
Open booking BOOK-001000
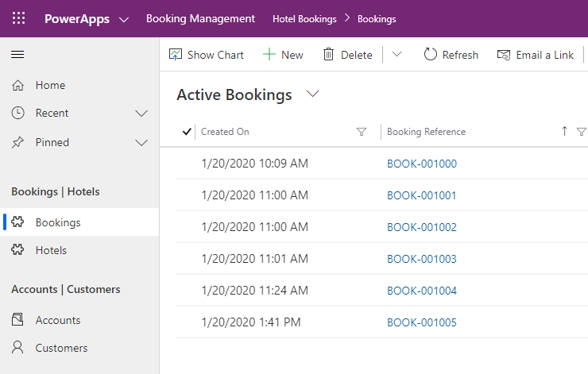click(x=422, y=164)
